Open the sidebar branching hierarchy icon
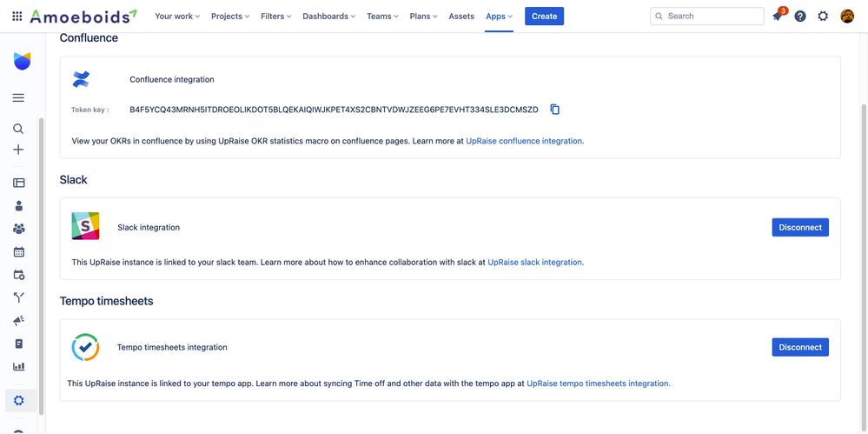The image size is (868, 434). coord(19,297)
